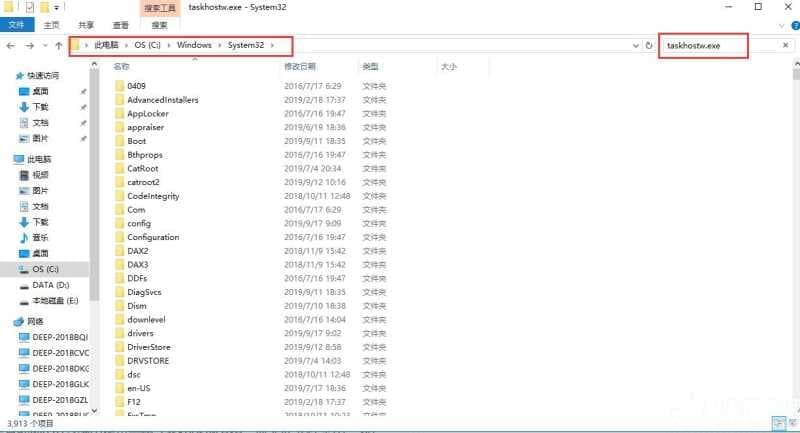This screenshot has height=433, width=800.
Task: Open recent locations dropdown arrow
Action: pyautogui.click(x=45, y=45)
